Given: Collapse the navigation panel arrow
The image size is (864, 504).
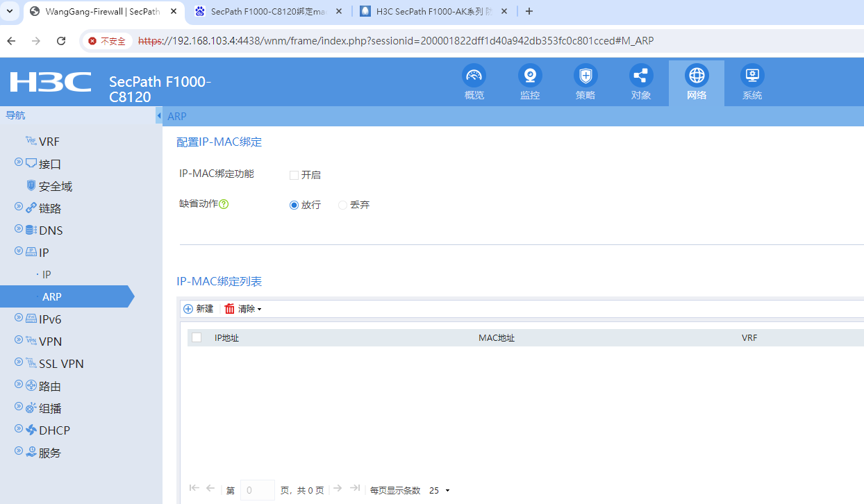Looking at the screenshot, I should pyautogui.click(x=159, y=116).
